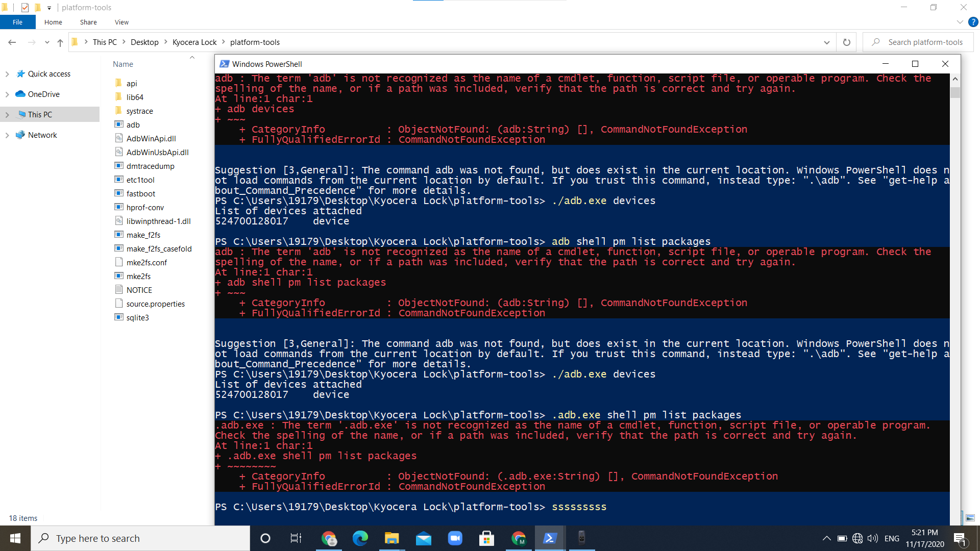Open the Recent locations dropdown arrow
The width and height of the screenshot is (980, 551).
(x=47, y=42)
